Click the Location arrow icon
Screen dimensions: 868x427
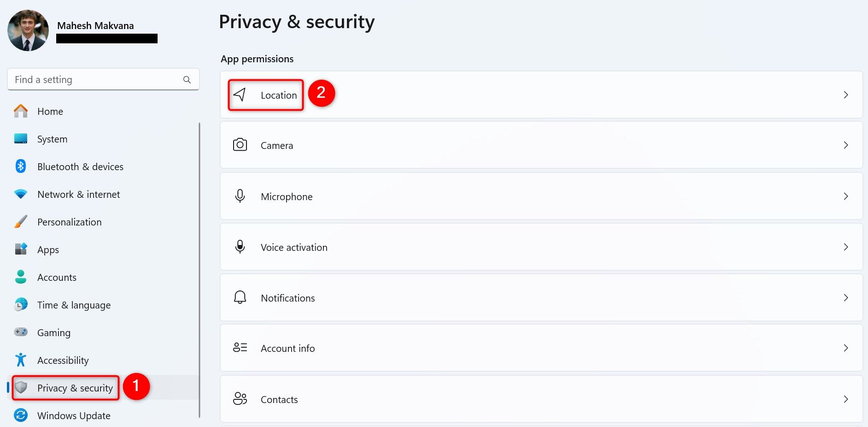(240, 95)
